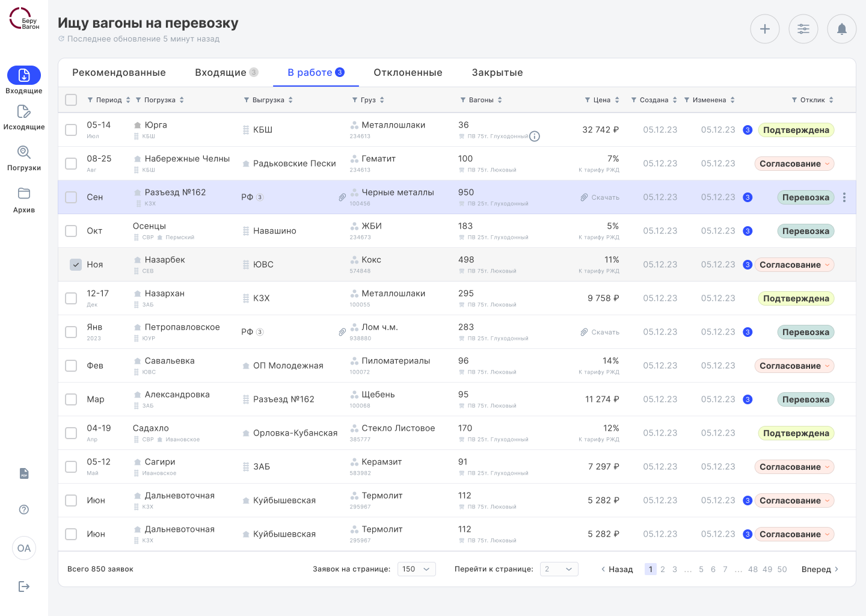Click the plus icon to add request

[x=764, y=29]
